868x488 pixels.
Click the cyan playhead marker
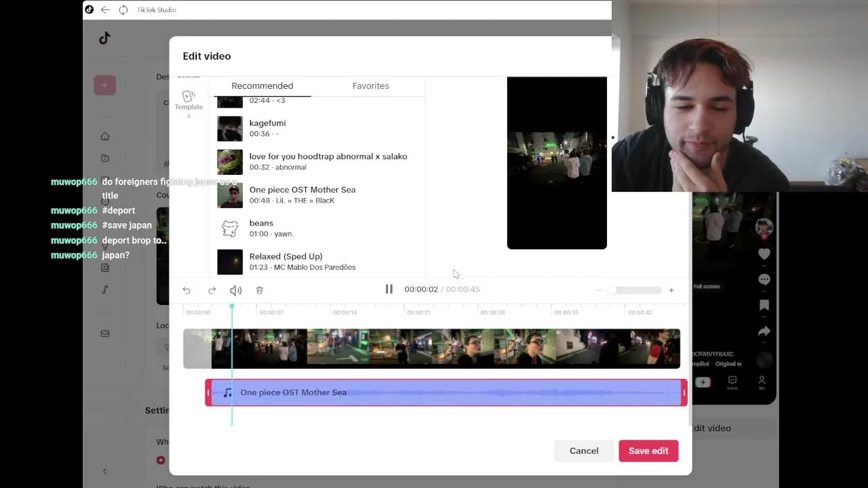pyautogui.click(x=232, y=307)
